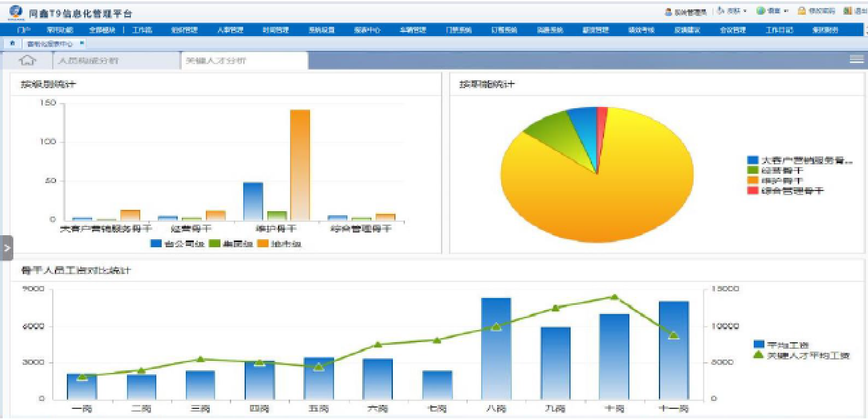Image resolution: width=868 pixels, height=419 pixels.
Task: Expand the collapsed left sidebar arrow
Action: [7, 248]
